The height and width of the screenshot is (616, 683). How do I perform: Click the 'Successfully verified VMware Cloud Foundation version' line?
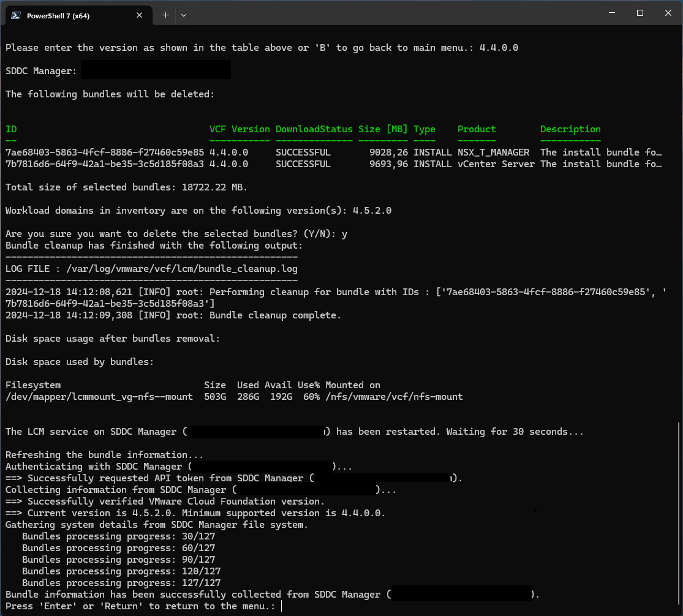(165, 501)
